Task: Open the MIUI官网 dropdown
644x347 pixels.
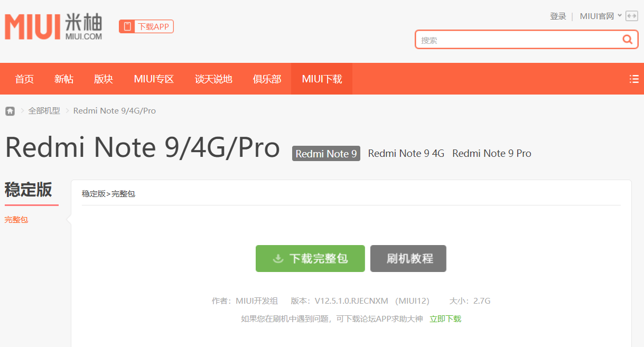Action: [x=600, y=16]
